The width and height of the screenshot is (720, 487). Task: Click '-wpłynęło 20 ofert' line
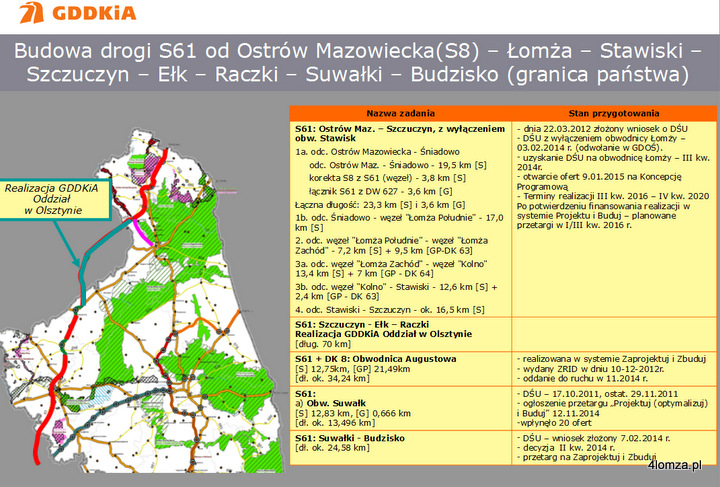tap(554, 423)
